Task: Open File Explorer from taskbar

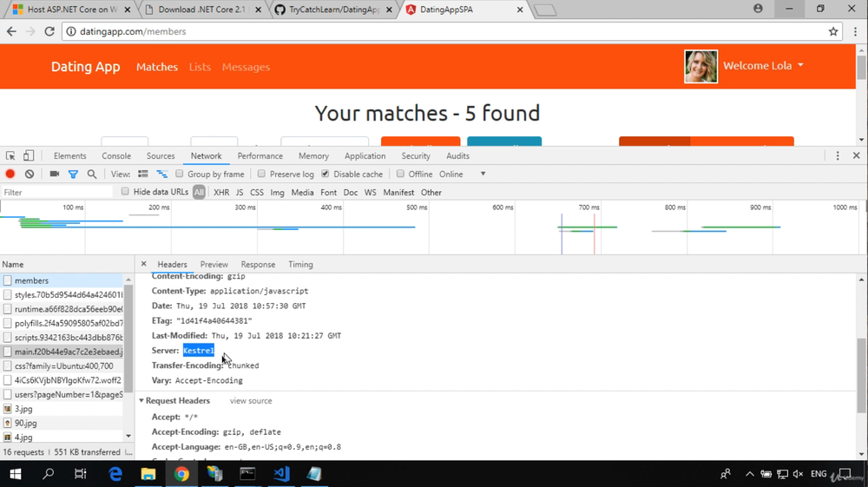Action: 148,474
